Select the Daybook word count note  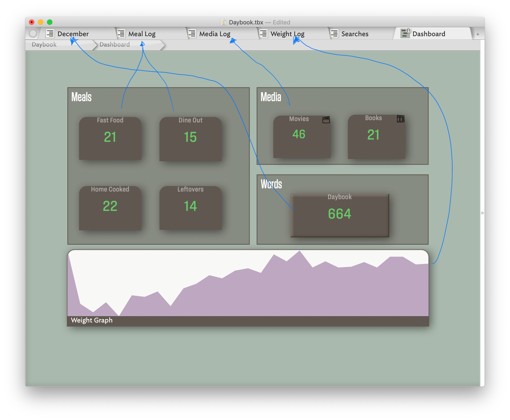click(x=339, y=215)
